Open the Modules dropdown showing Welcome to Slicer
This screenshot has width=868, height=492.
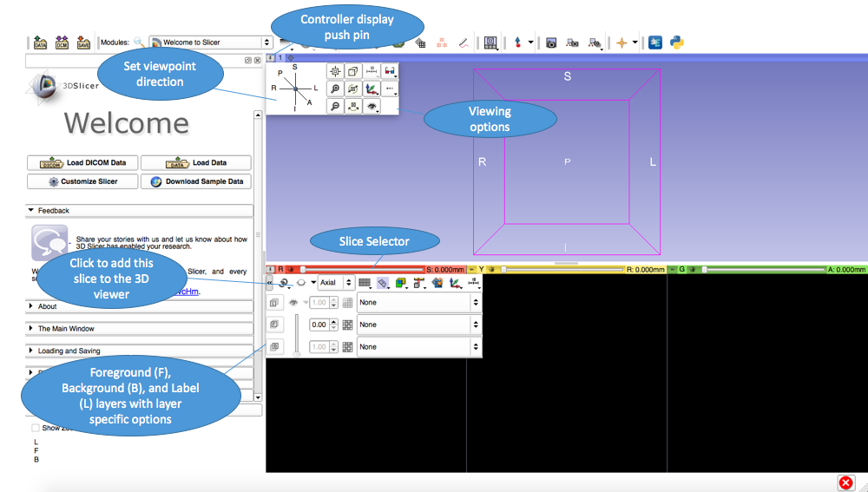click(211, 42)
